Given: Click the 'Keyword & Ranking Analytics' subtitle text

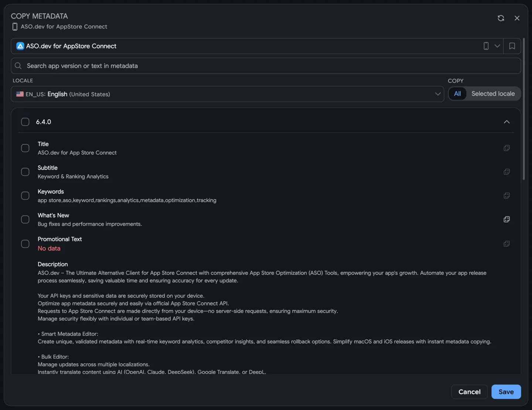Looking at the screenshot, I should click(x=73, y=177).
